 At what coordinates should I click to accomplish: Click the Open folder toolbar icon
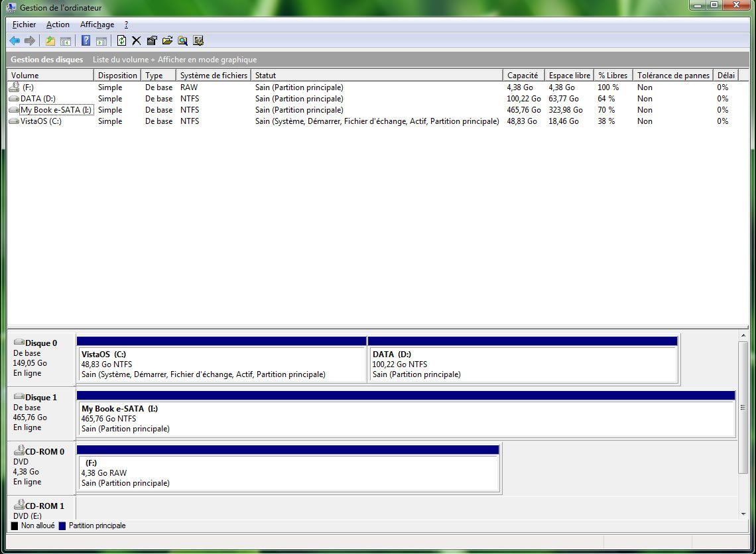tap(167, 41)
